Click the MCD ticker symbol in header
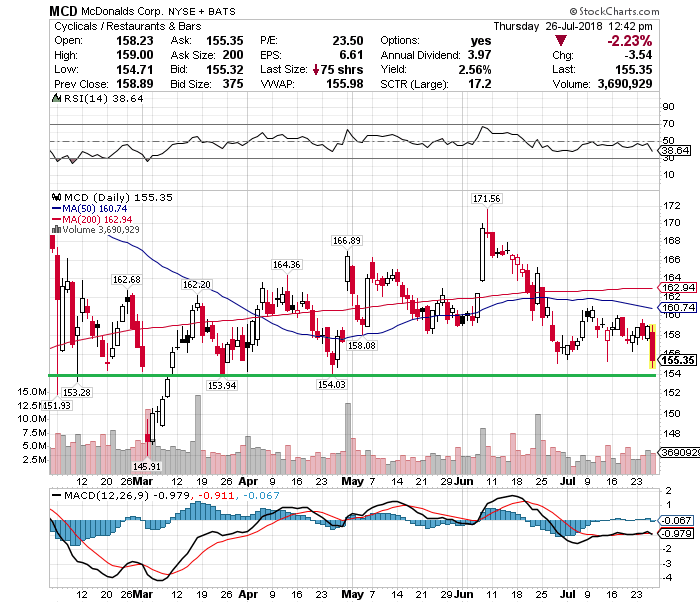The height and width of the screenshot is (603, 700). (63, 11)
